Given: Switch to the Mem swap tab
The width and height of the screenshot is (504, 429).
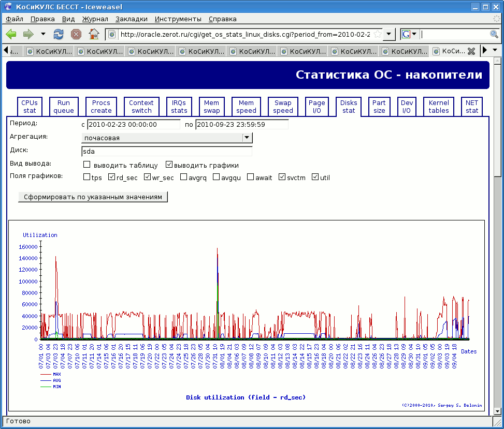Looking at the screenshot, I should point(211,107).
